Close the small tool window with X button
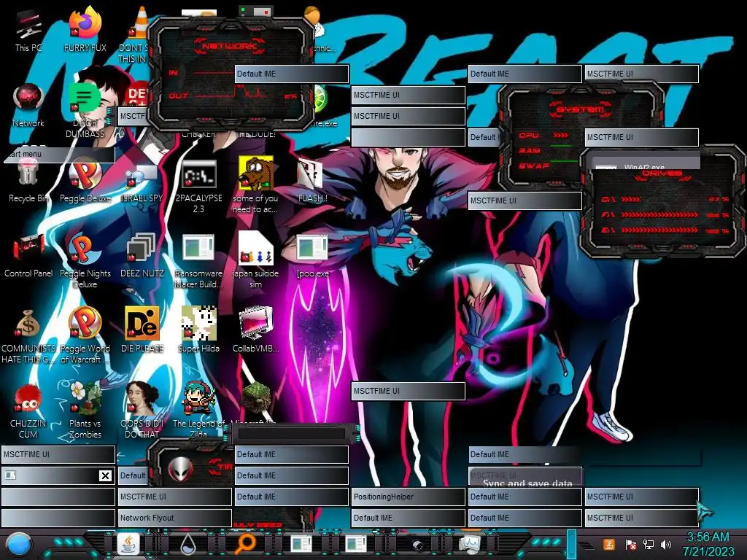This screenshot has height=560, width=747. click(105, 475)
